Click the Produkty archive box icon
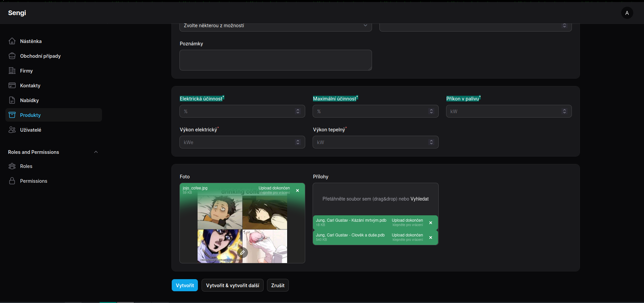 pyautogui.click(x=12, y=115)
